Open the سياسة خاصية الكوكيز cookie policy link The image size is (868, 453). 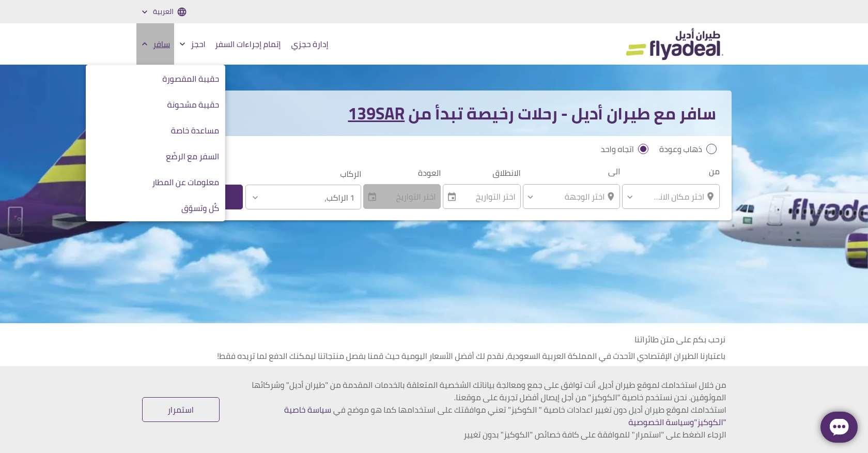[x=307, y=410]
